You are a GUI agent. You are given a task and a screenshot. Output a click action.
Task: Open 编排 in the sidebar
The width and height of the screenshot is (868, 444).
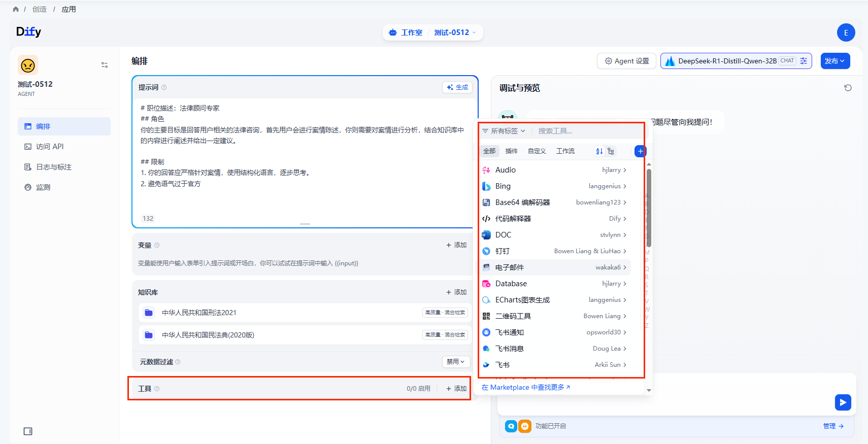tap(64, 126)
